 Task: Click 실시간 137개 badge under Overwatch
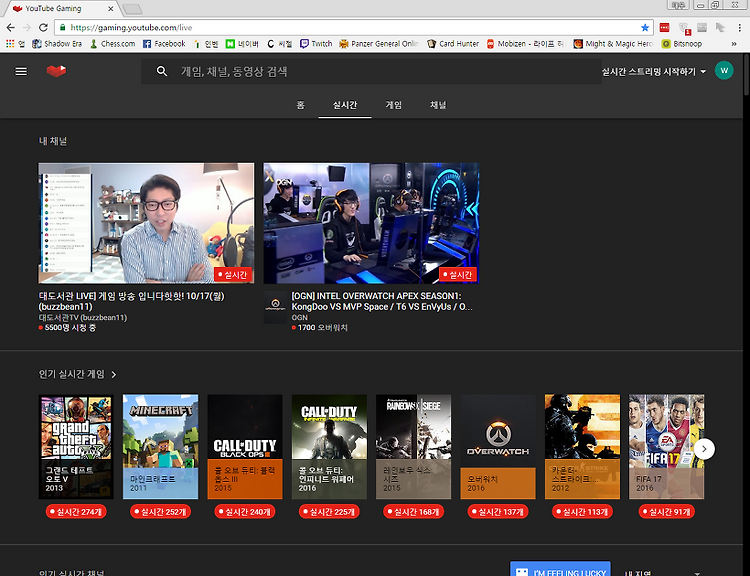coord(498,512)
